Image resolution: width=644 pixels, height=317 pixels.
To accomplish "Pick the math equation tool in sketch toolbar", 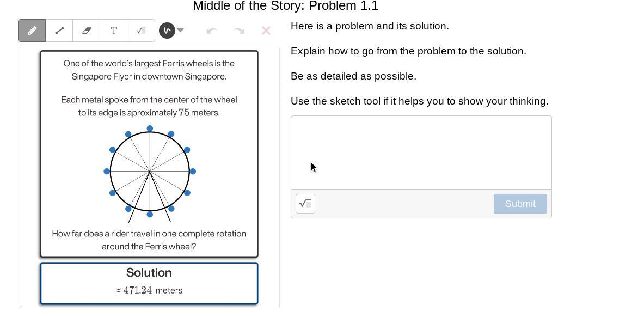I will tap(141, 31).
